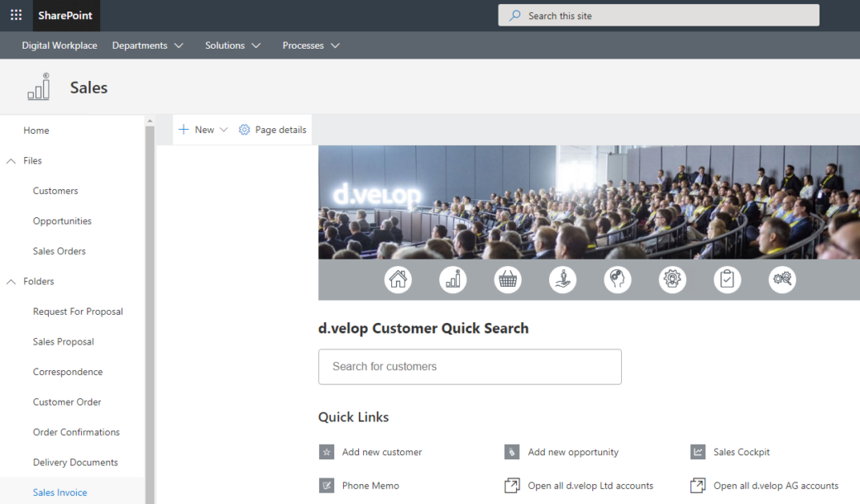Click the Sales site title
The image size is (860, 504).
[x=88, y=87]
